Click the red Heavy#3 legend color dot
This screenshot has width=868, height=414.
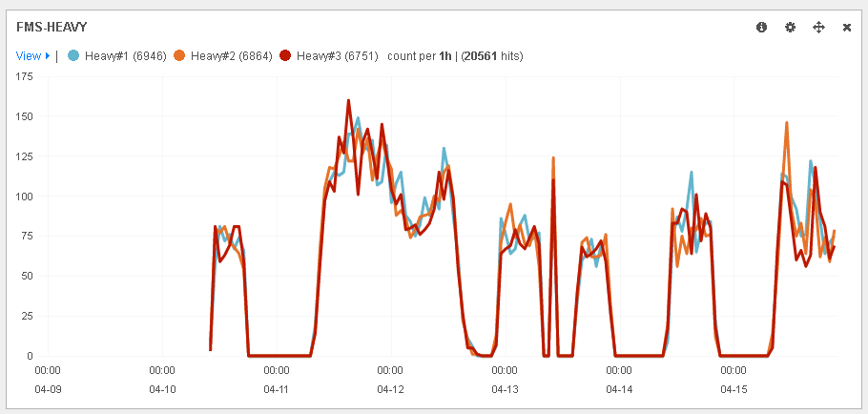pos(285,56)
